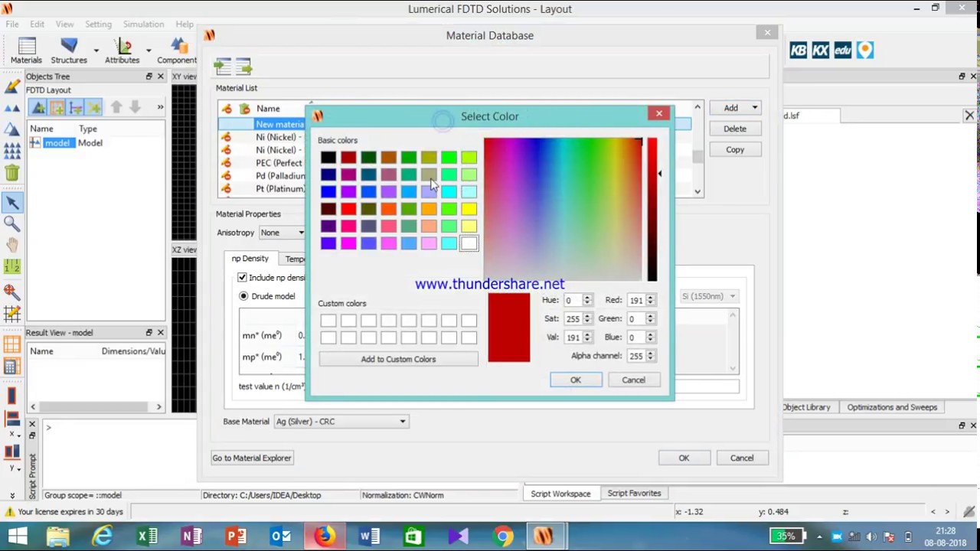Select the arrow pointer tool

[x=11, y=203]
